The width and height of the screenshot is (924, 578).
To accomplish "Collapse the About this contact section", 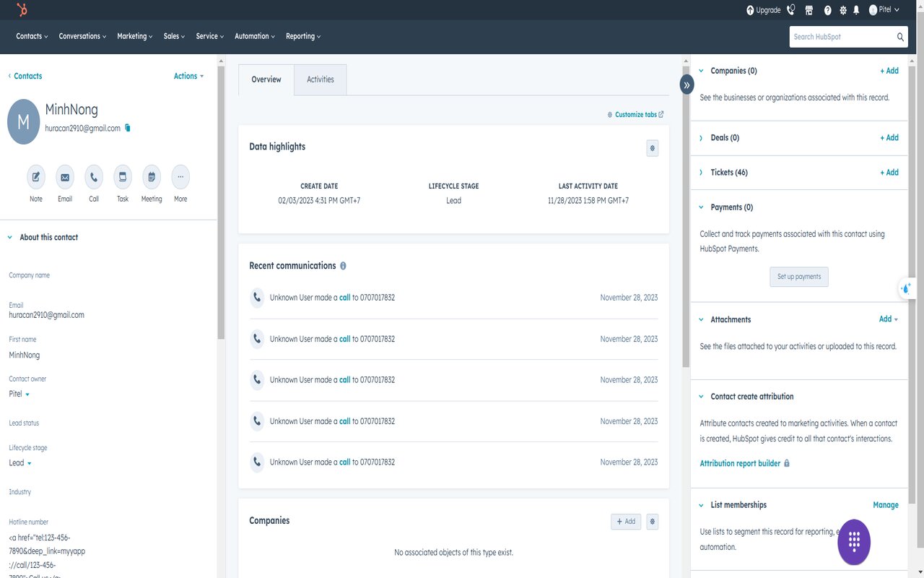I will 10,237.
